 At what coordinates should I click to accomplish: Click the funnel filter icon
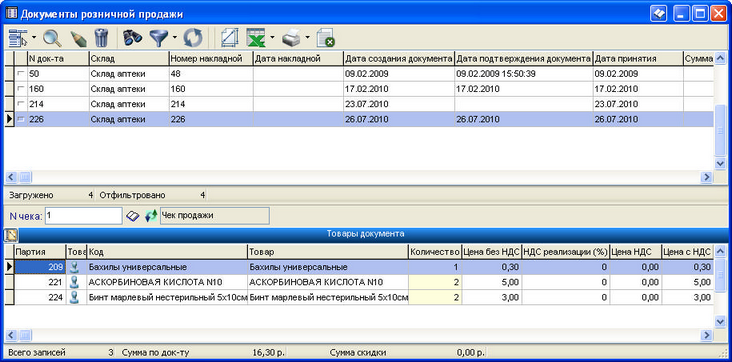(x=159, y=38)
